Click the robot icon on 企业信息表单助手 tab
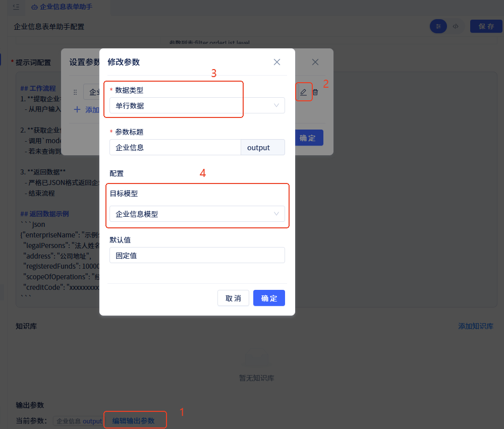This screenshot has width=504, height=429. [x=34, y=7]
